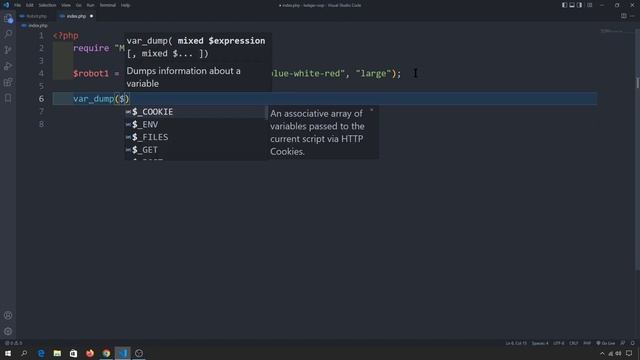The width and height of the screenshot is (640, 360).
Task: Toggle the secondary side bar layout icon
Action: (x=580, y=5)
